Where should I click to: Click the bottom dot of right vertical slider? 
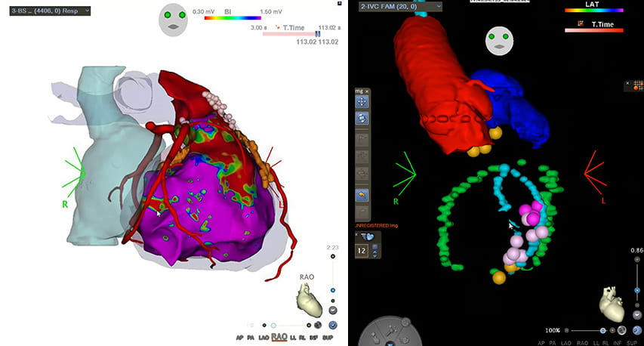point(637,305)
